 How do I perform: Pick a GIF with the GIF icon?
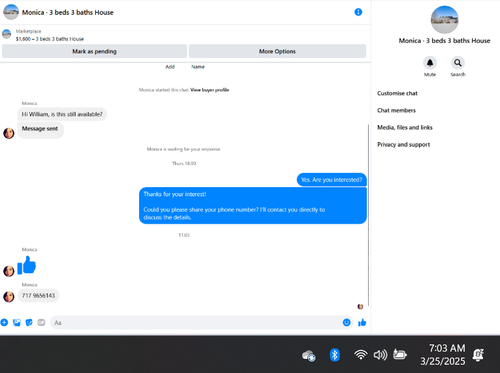tap(41, 322)
